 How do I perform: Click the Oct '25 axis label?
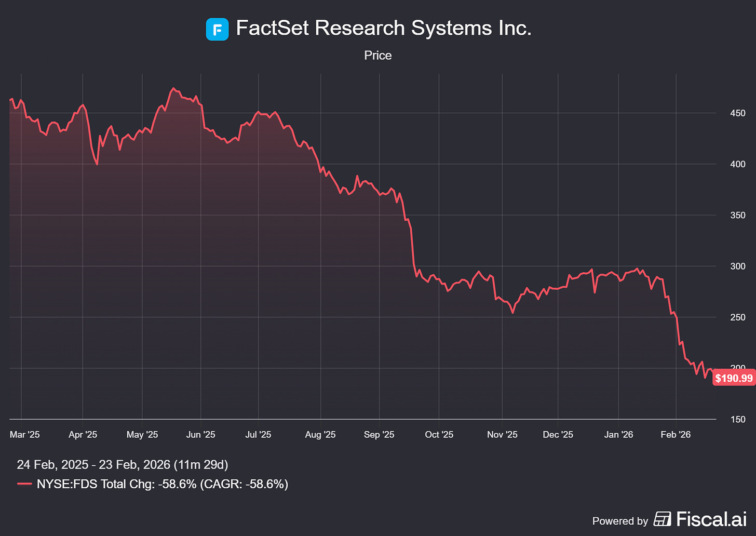pyautogui.click(x=439, y=435)
